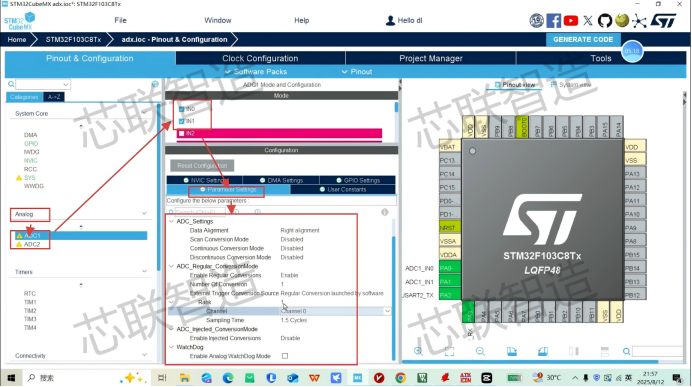Click the zoom-out icon under pinout view
Image resolution: width=692 pixels, height=387 pixels.
tap(480, 351)
